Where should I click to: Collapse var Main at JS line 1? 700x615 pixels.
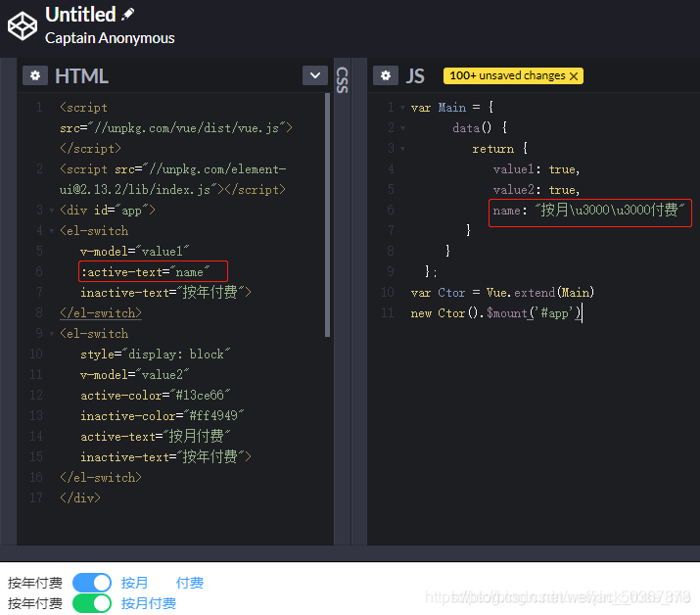pyautogui.click(x=402, y=108)
